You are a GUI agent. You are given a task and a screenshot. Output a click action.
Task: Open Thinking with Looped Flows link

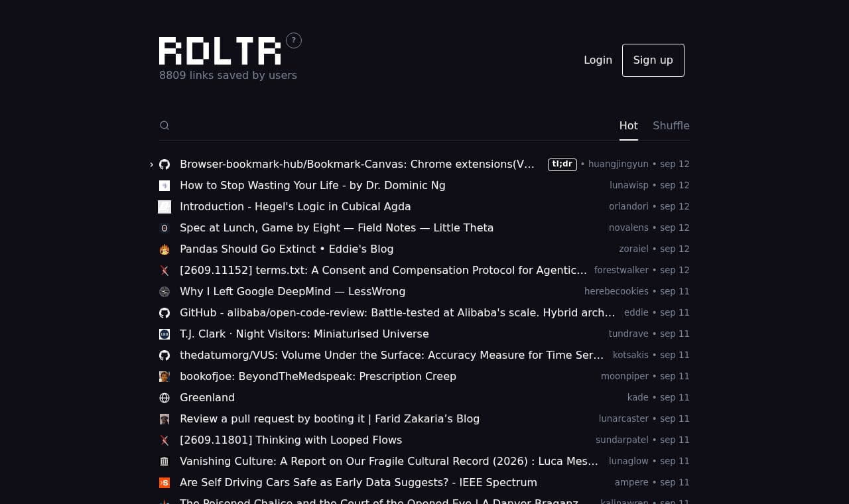[x=291, y=440]
